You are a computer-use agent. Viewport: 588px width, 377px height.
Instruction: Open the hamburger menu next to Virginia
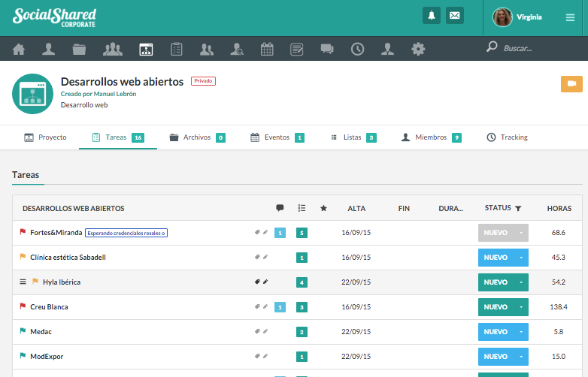(570, 17)
